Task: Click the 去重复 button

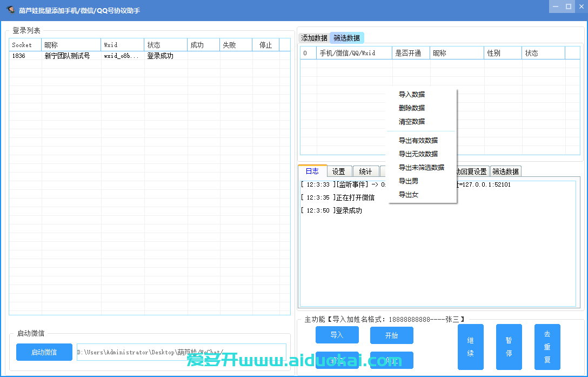Action: [547, 347]
